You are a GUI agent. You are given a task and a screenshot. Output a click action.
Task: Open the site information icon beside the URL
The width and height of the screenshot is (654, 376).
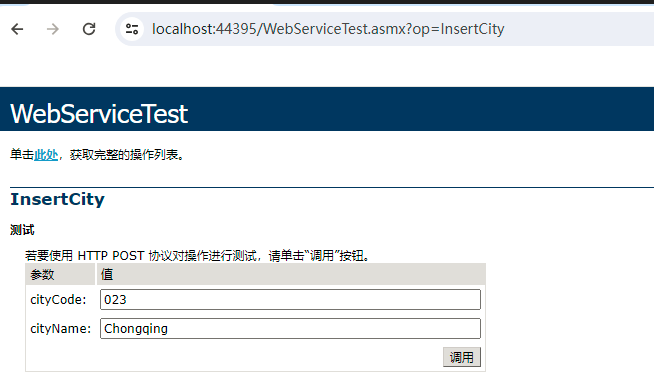132,29
